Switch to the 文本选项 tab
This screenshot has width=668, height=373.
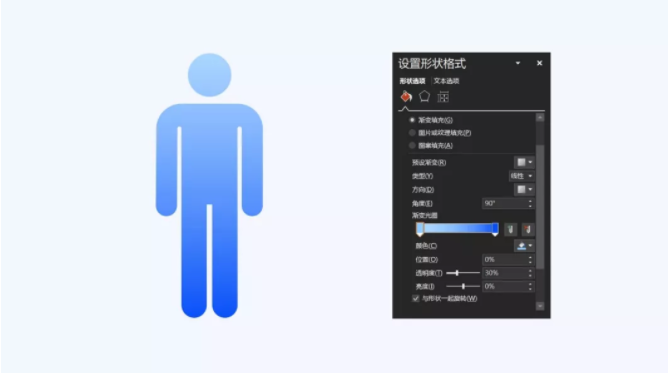[x=446, y=81]
